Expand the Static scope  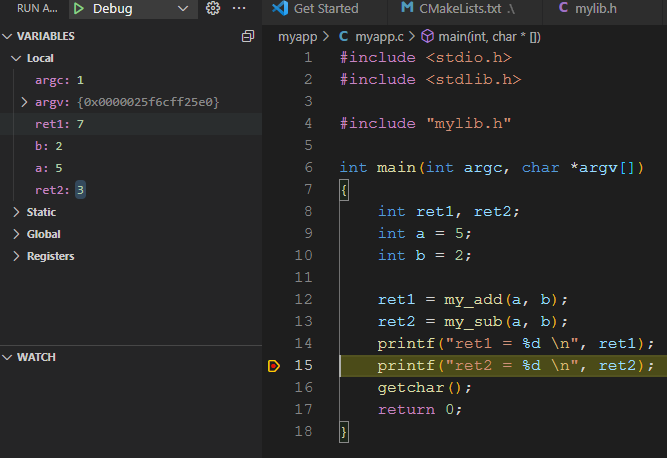coord(16,212)
